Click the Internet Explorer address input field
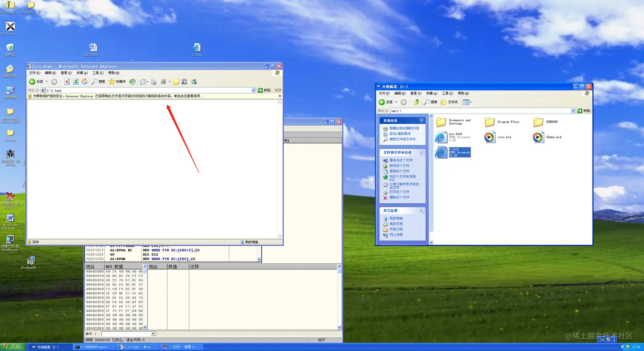 [x=148, y=90]
